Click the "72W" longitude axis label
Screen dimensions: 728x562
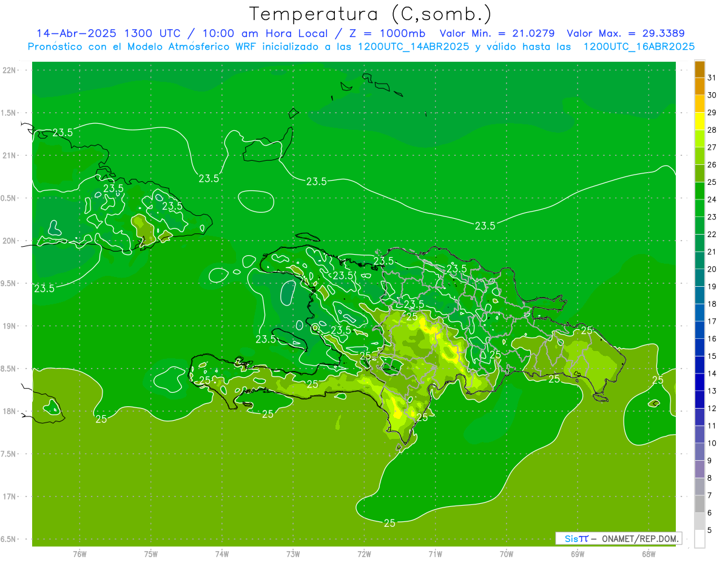click(365, 554)
